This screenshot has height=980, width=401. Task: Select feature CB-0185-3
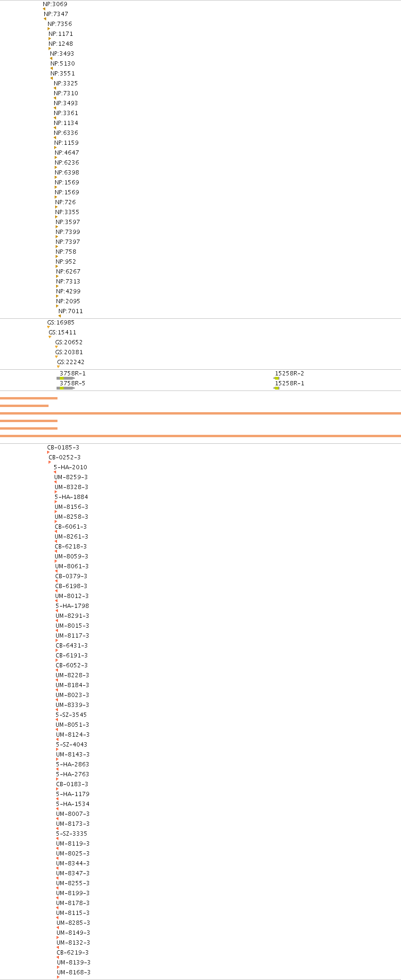click(63, 448)
